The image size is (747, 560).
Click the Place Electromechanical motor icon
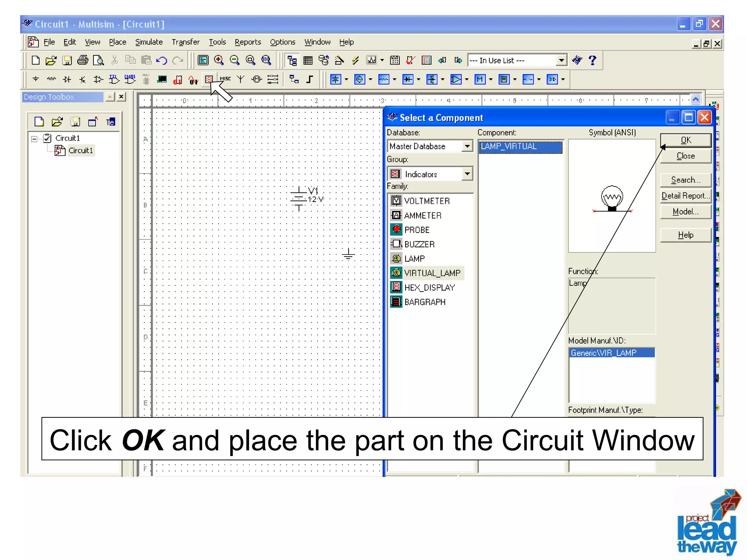256,79
